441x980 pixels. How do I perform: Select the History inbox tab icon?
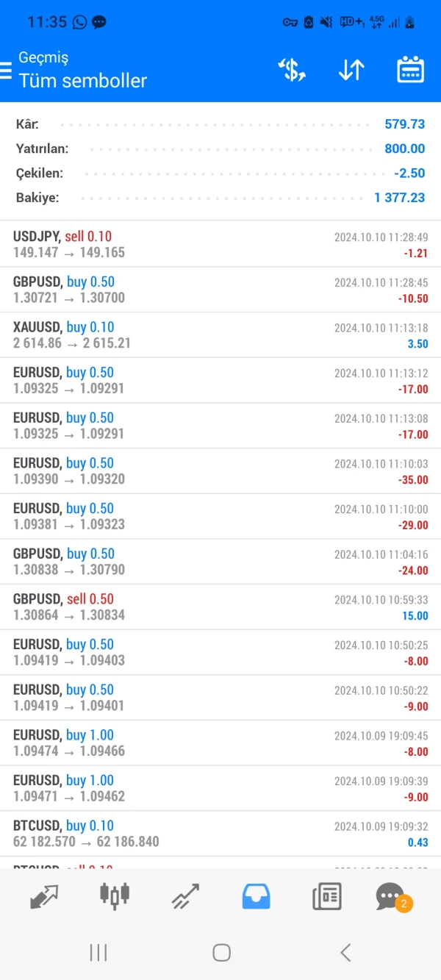[x=257, y=896]
